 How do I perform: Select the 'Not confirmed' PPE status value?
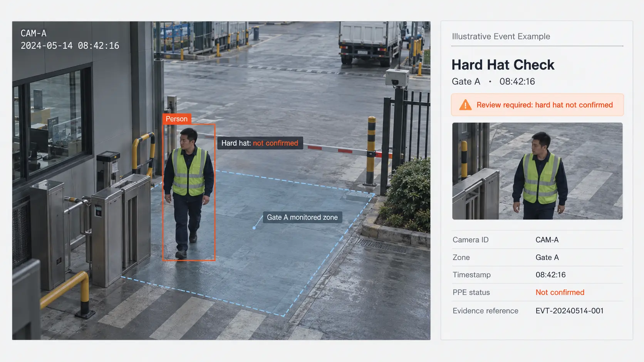[x=560, y=292]
